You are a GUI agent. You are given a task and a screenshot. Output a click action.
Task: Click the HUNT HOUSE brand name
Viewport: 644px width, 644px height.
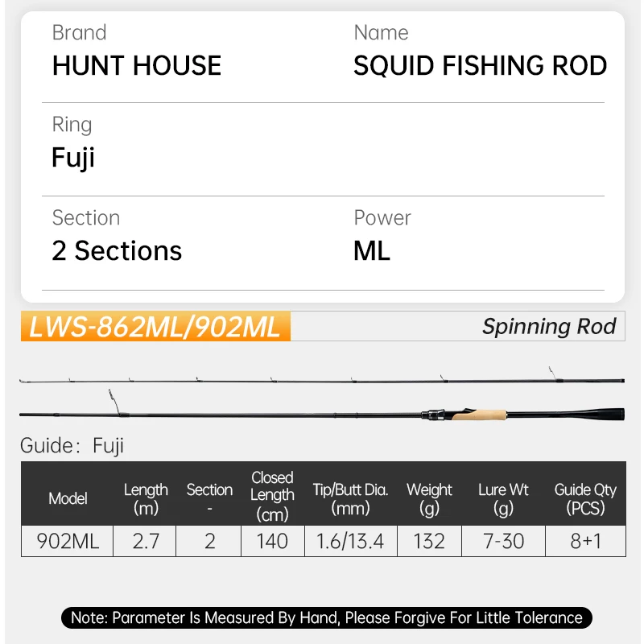pyautogui.click(x=136, y=66)
